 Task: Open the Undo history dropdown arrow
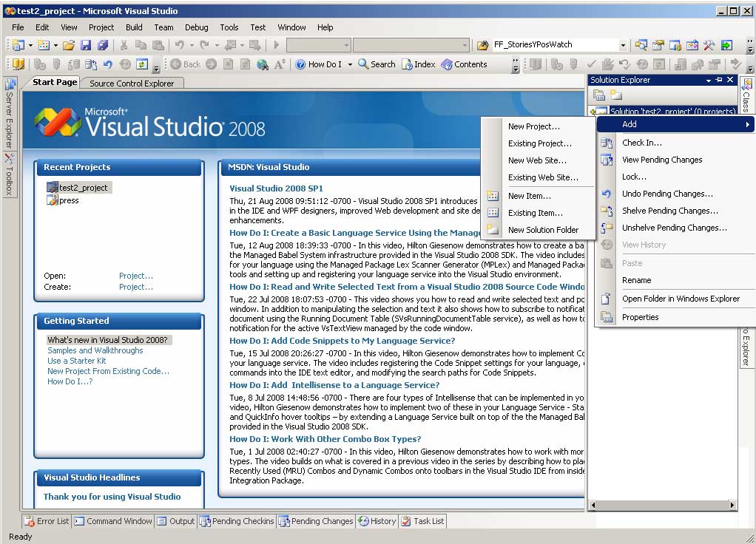tap(192, 45)
